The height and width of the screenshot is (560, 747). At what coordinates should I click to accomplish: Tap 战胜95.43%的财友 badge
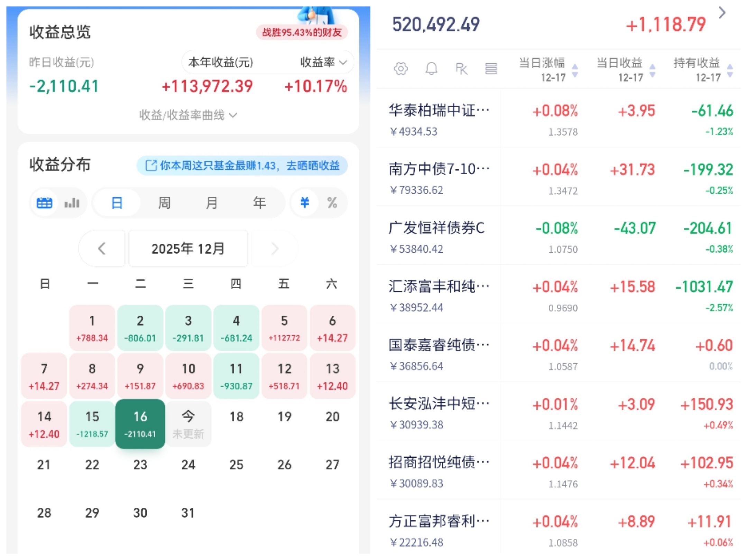pos(302,32)
